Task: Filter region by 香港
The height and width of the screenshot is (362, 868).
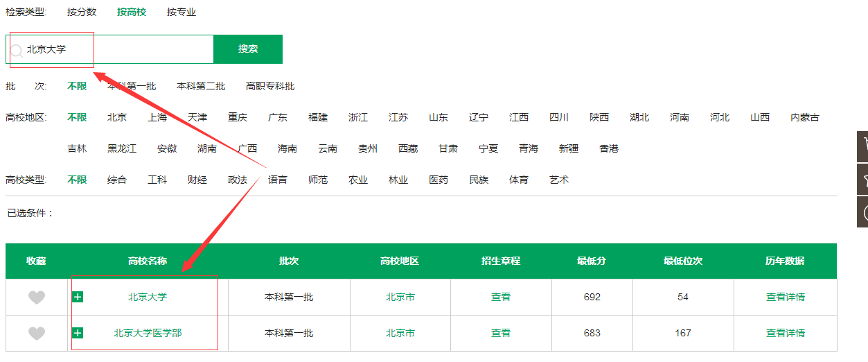Action: point(609,148)
